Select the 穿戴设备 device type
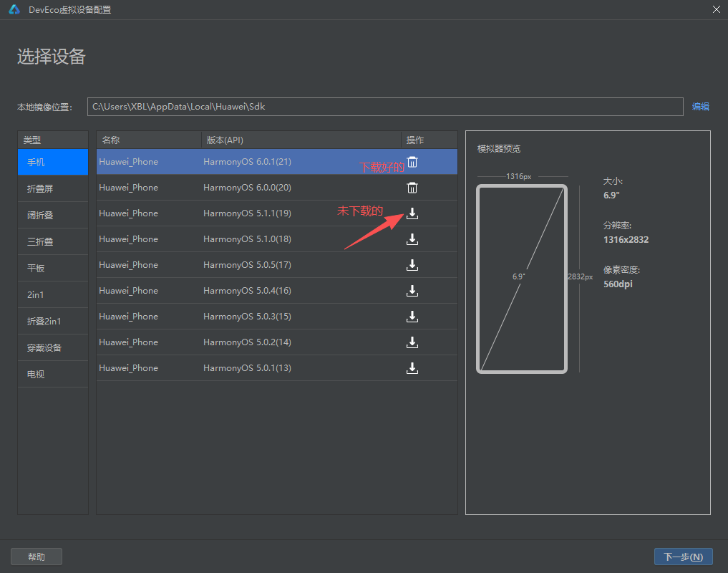Image resolution: width=728 pixels, height=573 pixels. click(53, 347)
